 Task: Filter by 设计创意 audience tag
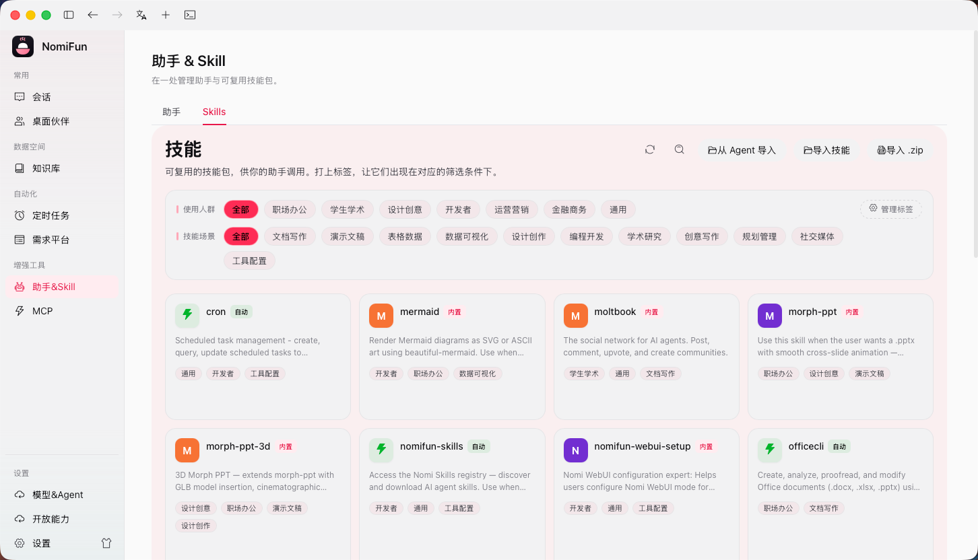[x=405, y=209]
